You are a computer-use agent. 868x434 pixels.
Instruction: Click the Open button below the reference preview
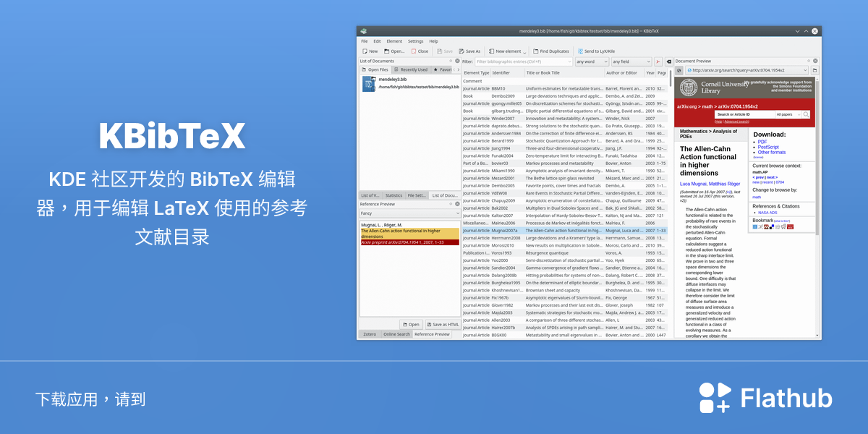(411, 324)
